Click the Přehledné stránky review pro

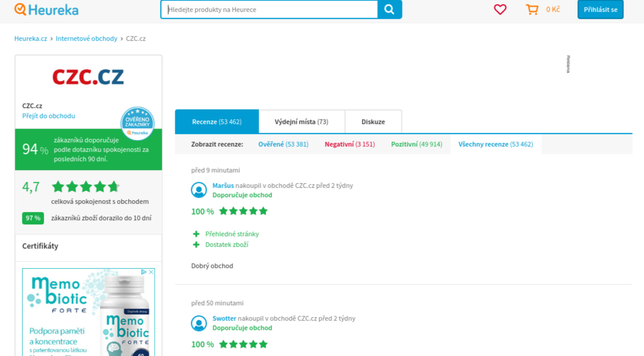pos(232,234)
